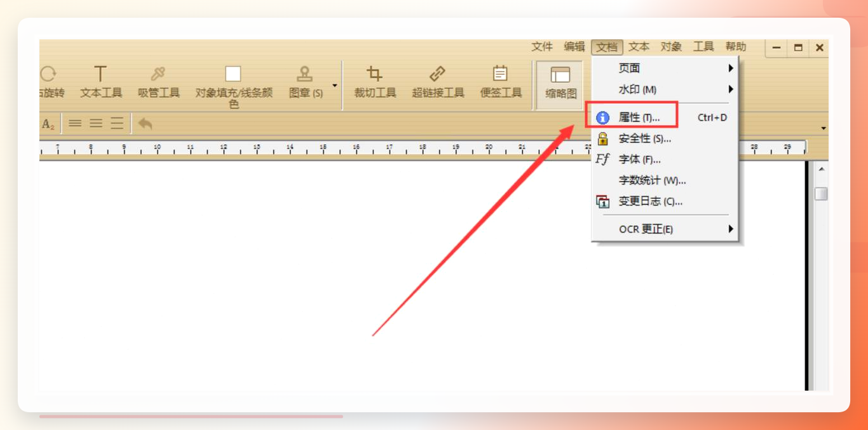Open 变更日志 (C)... entry
Screen dimensions: 868x430
(665, 201)
